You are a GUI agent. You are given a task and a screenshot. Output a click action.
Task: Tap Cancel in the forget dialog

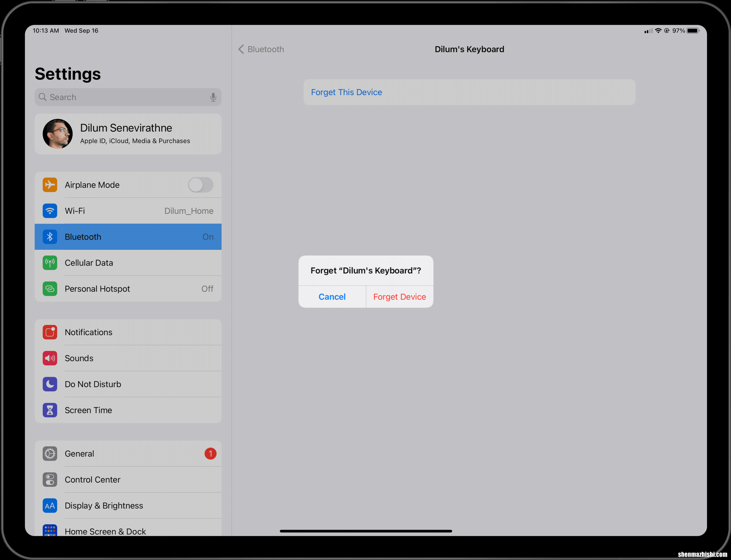tap(332, 297)
